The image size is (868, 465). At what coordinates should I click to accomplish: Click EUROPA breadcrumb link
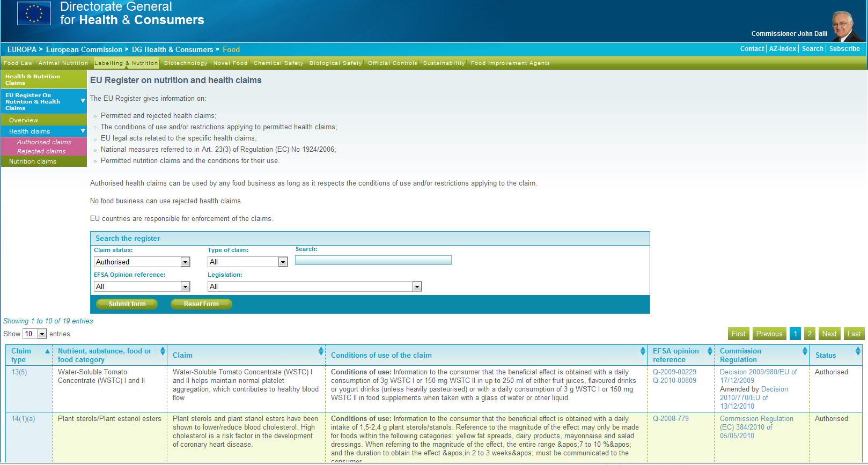point(22,49)
